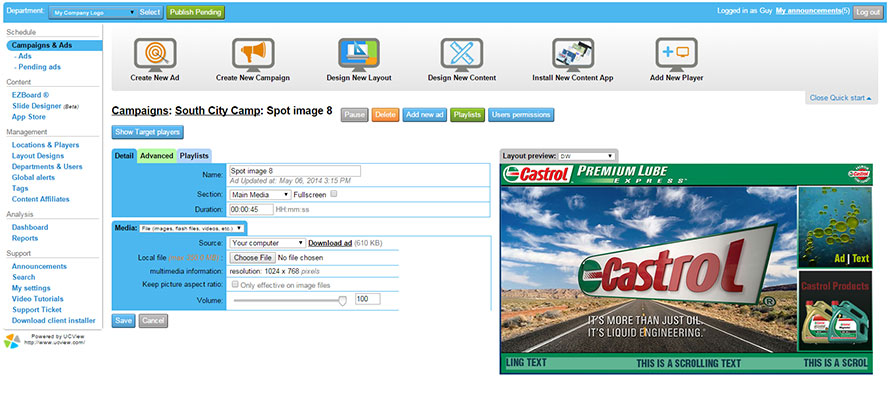Click the Cancel button

[153, 321]
